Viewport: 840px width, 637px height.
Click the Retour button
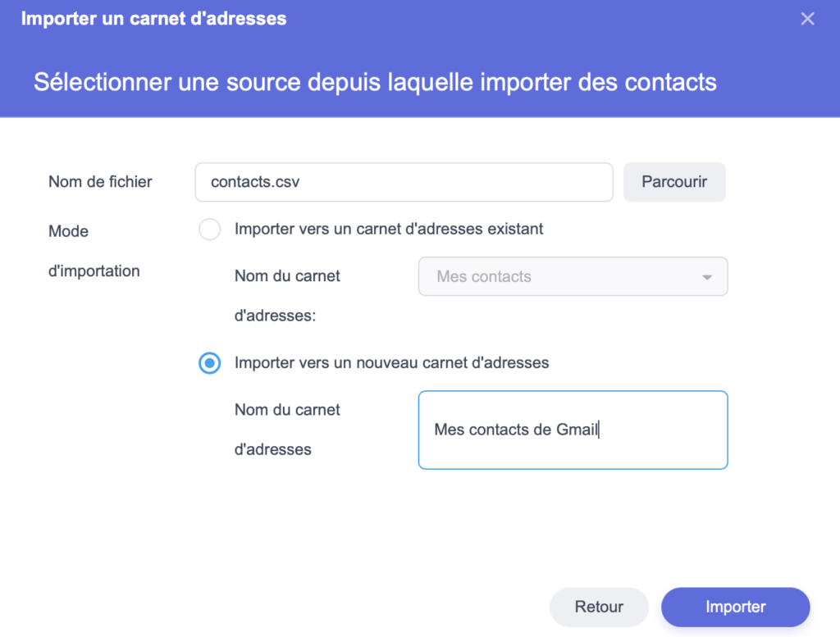tap(599, 607)
